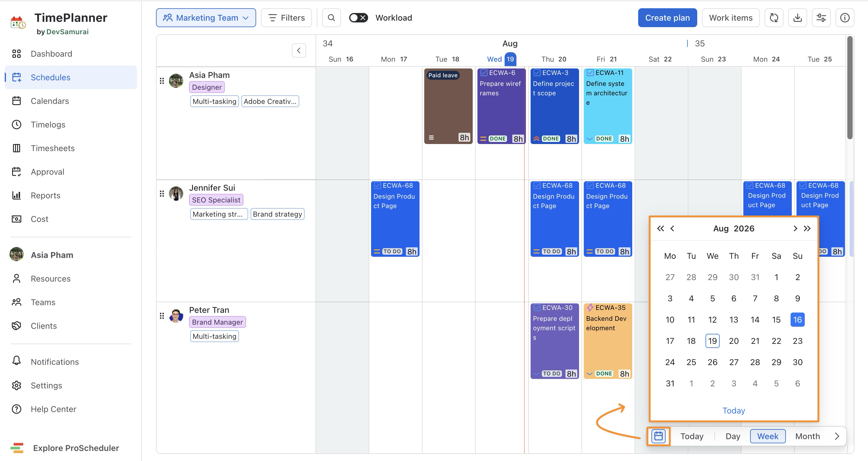Open the date picker calendar icon
868x461 pixels.
(659, 436)
